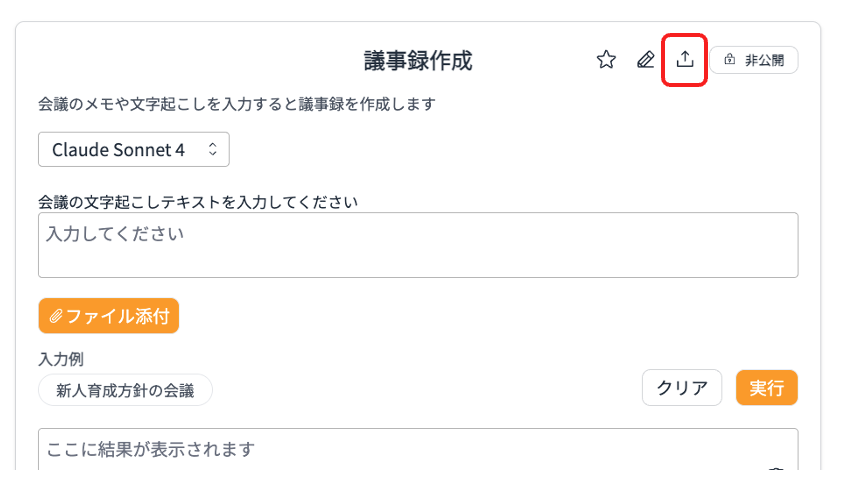
Task: Click the 会議の文字起こしテキストを入力してください field label
Action: (198, 202)
